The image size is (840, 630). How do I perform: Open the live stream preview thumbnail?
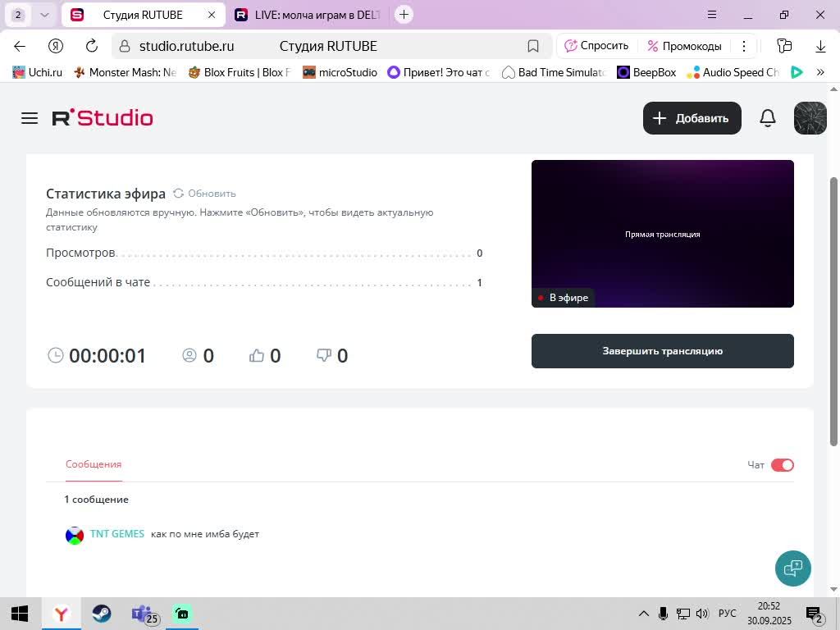662,234
